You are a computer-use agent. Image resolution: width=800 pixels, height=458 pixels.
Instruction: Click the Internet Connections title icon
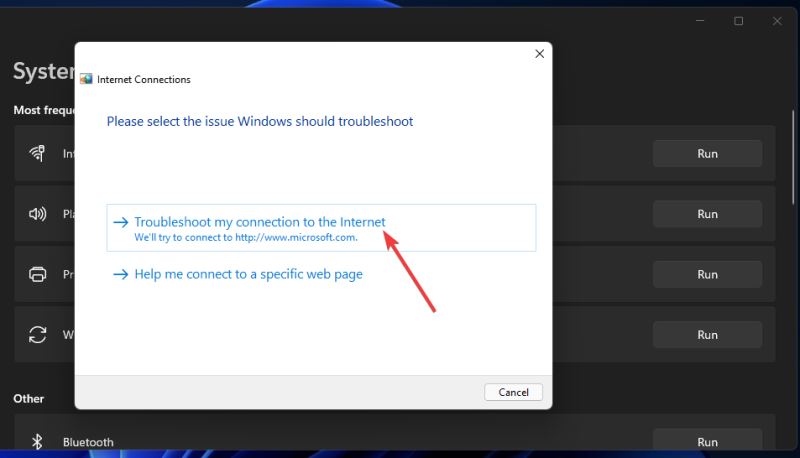[x=86, y=79]
